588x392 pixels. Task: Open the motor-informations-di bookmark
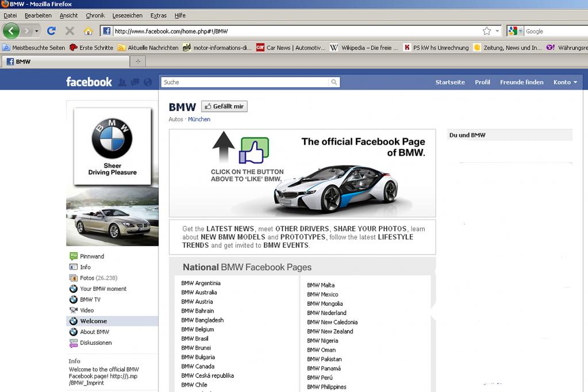tap(217, 48)
